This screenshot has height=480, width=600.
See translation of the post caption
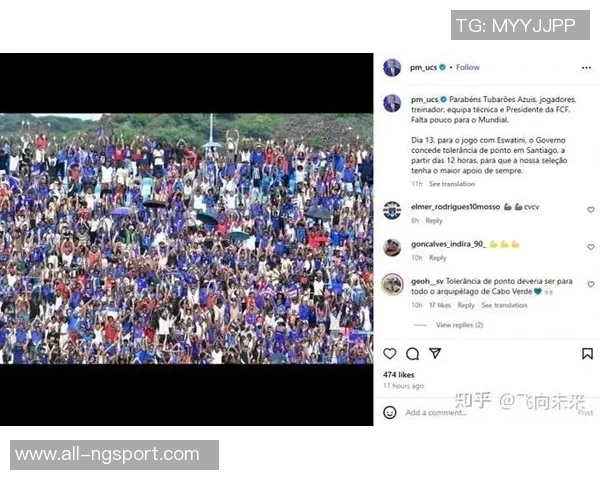pos(452,184)
